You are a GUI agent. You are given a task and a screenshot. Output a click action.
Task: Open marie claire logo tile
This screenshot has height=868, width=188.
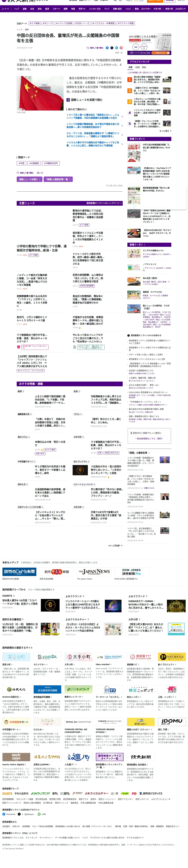pos(16,756)
